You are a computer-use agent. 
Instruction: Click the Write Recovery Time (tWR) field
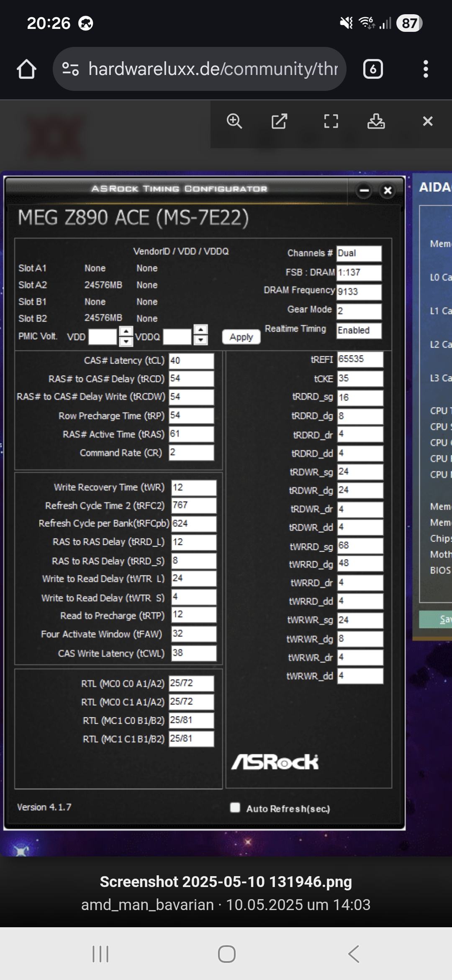coord(194,487)
